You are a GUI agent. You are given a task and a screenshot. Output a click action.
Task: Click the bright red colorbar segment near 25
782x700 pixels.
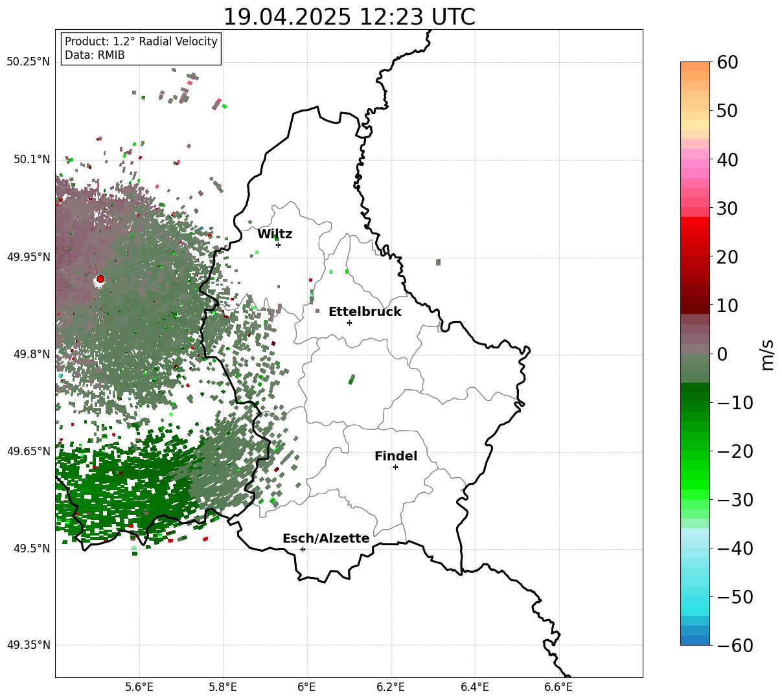[x=695, y=231]
